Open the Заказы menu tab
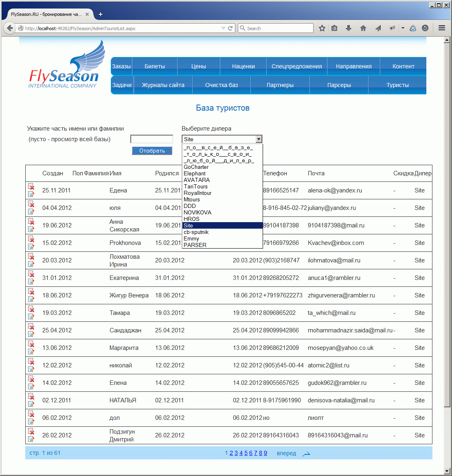 pos(121,66)
